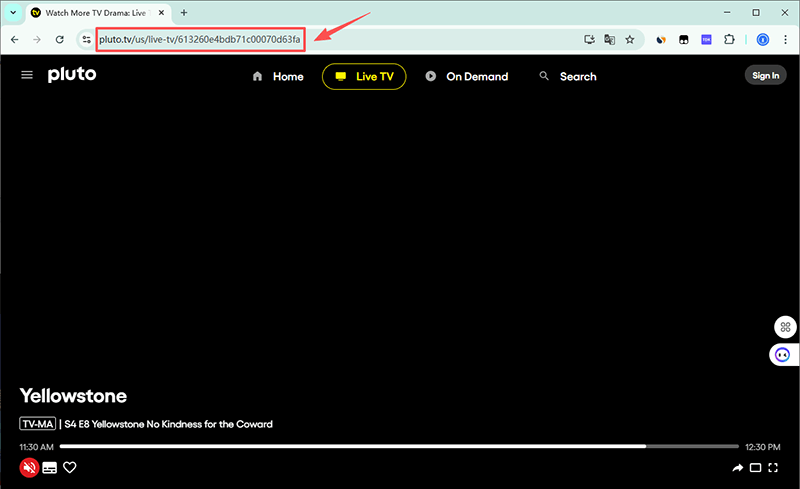Click the share arrow icon
This screenshot has width=800, height=489.
[x=738, y=468]
